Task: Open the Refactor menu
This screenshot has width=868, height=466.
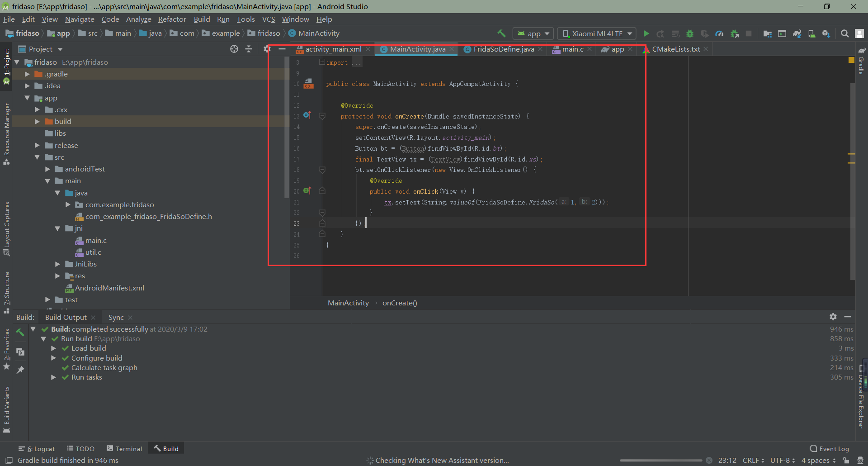Action: (x=172, y=19)
